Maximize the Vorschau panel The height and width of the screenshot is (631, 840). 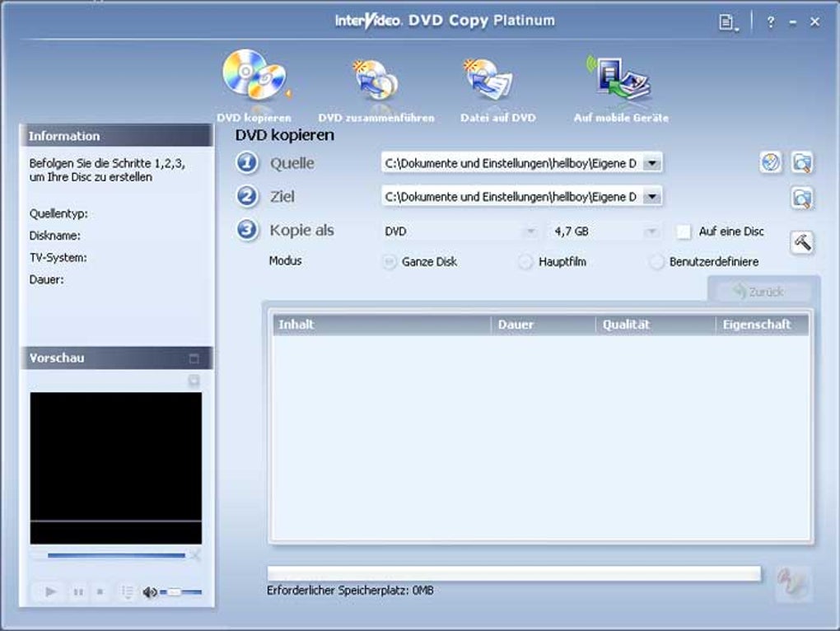point(194,358)
